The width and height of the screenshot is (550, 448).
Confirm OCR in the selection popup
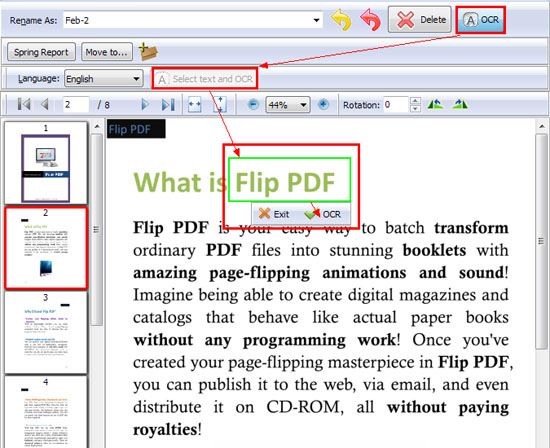coord(323,214)
